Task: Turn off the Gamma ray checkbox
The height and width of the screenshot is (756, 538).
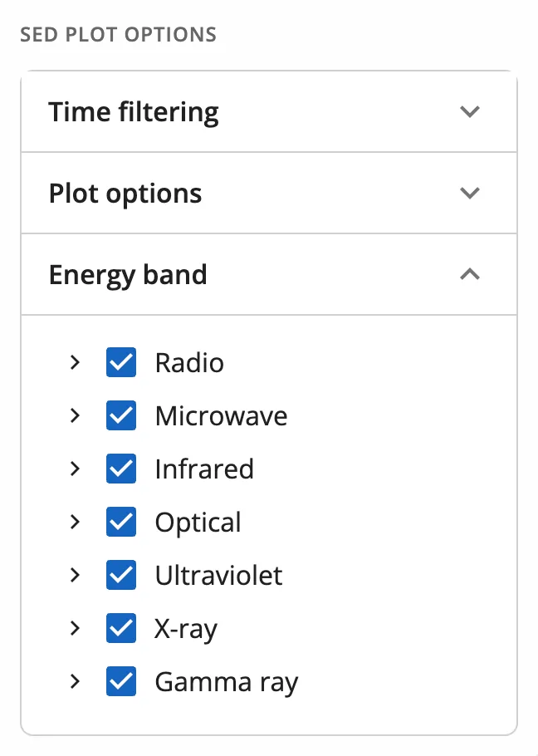Action: coord(121,681)
